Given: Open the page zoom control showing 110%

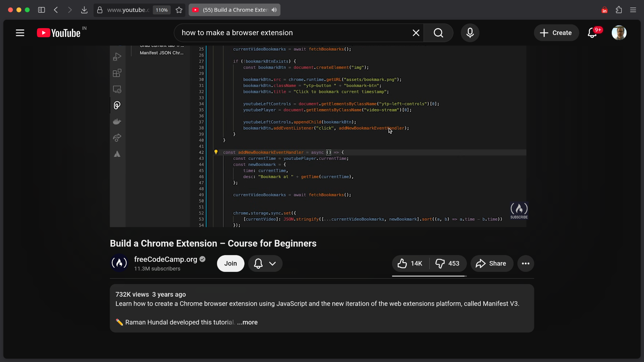Looking at the screenshot, I should pos(161,10).
